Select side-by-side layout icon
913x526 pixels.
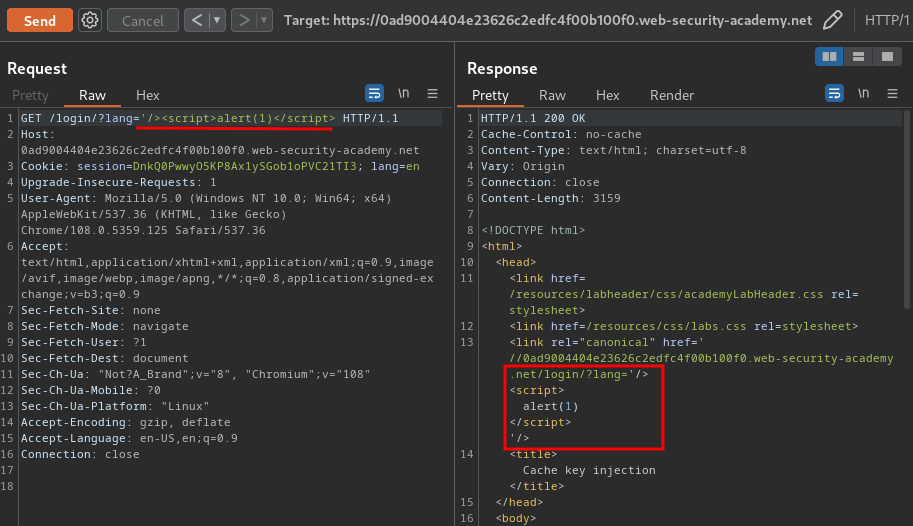pos(829,57)
